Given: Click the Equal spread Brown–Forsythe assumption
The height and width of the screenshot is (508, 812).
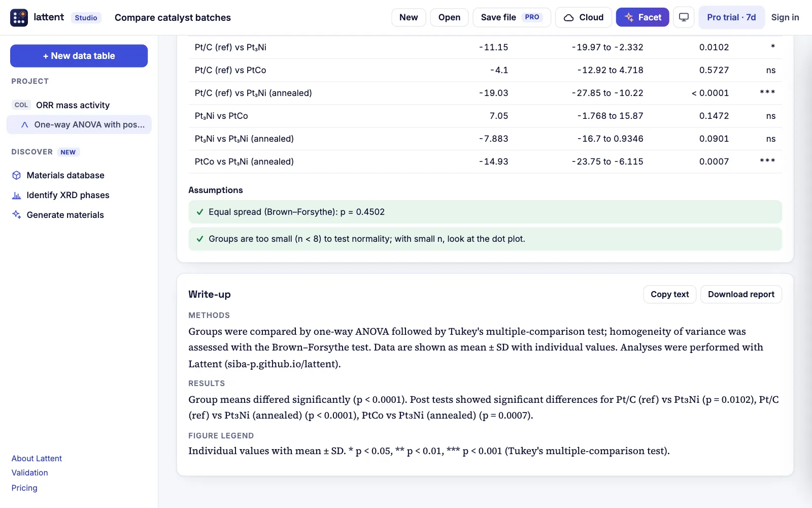Looking at the screenshot, I should (485, 212).
